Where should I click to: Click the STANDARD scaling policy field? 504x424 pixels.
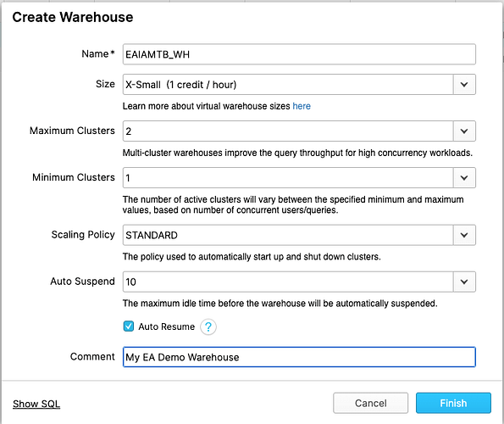288,235
